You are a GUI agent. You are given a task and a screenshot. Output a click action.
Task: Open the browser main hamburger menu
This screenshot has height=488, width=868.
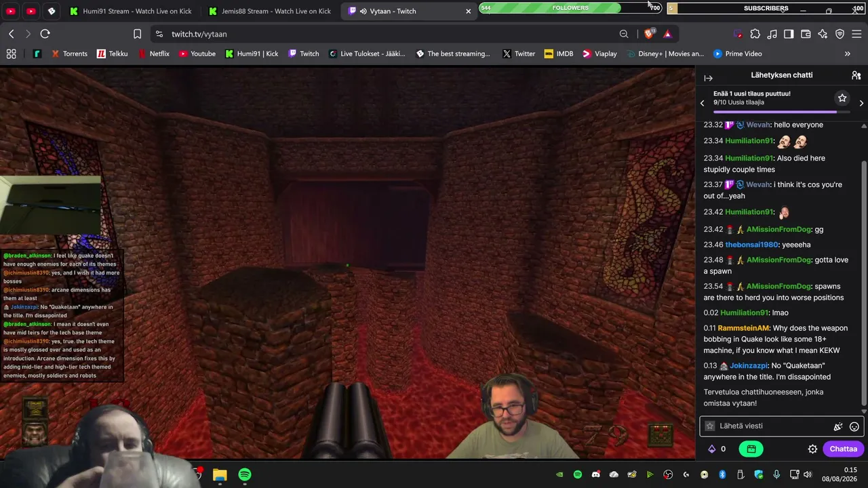tap(856, 34)
